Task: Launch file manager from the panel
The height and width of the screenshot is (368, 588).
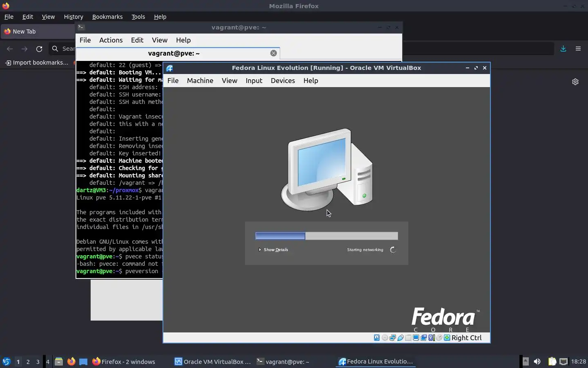Action: pyautogui.click(x=59, y=361)
